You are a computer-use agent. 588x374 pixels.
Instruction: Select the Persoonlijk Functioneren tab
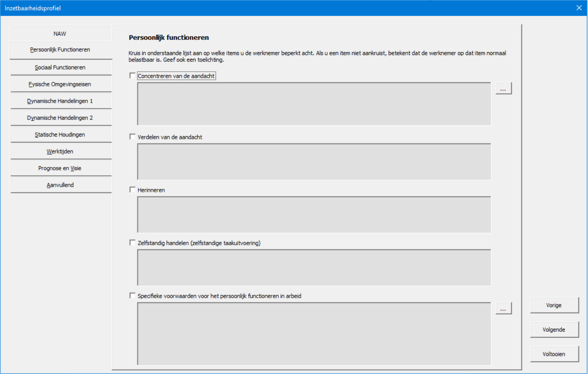point(60,50)
